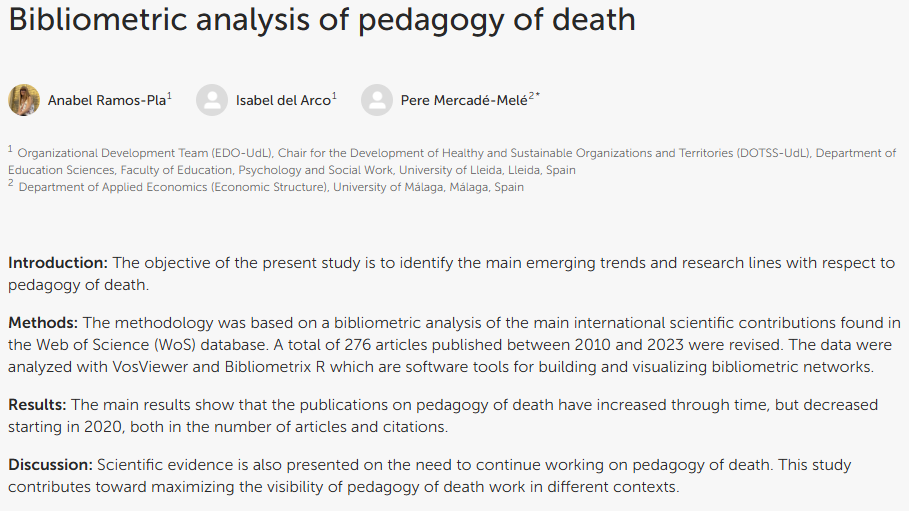Click the Introduction section label
This screenshot has height=511, width=909.
[58, 263]
